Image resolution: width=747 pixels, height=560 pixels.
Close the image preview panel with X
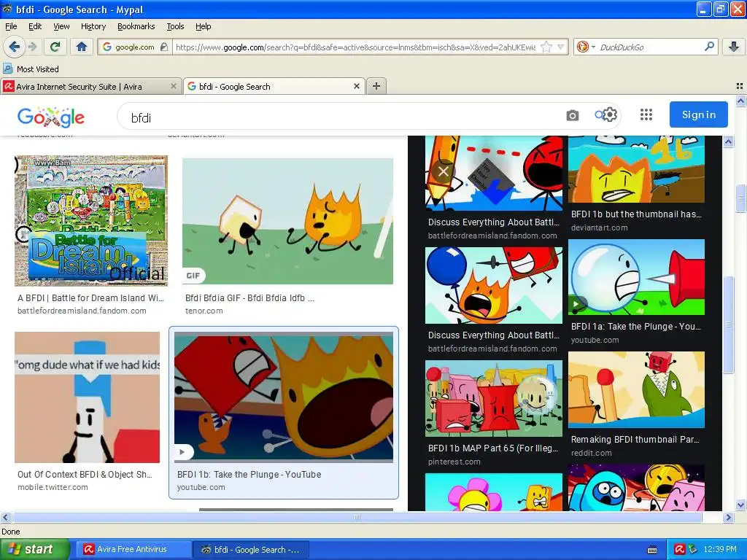444,171
